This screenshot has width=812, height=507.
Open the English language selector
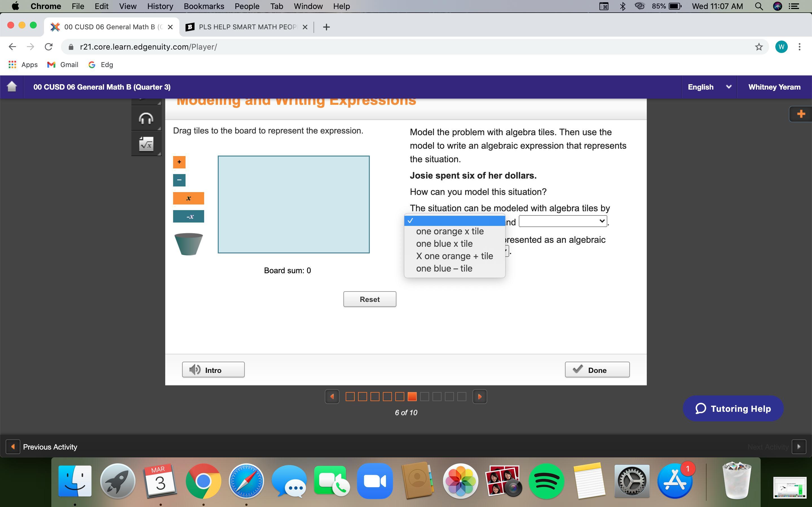709,87
